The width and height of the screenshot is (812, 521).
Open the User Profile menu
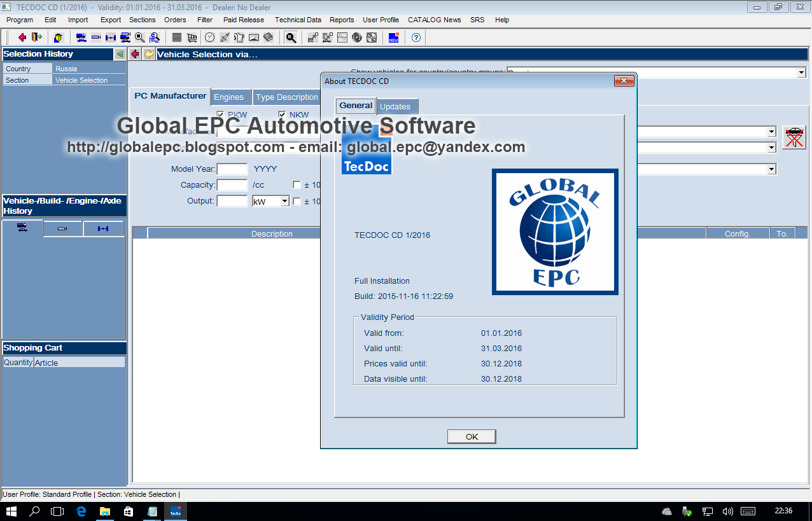(381, 20)
